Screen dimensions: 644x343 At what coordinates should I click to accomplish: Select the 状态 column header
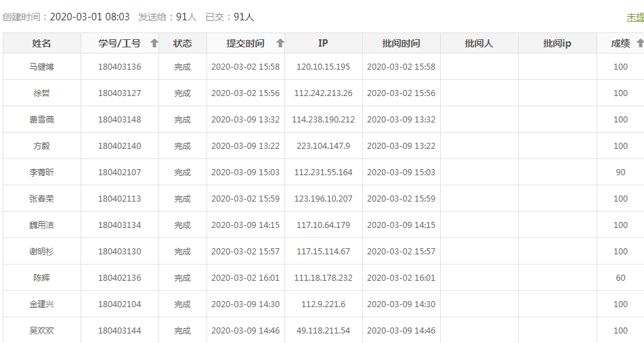[x=182, y=43]
